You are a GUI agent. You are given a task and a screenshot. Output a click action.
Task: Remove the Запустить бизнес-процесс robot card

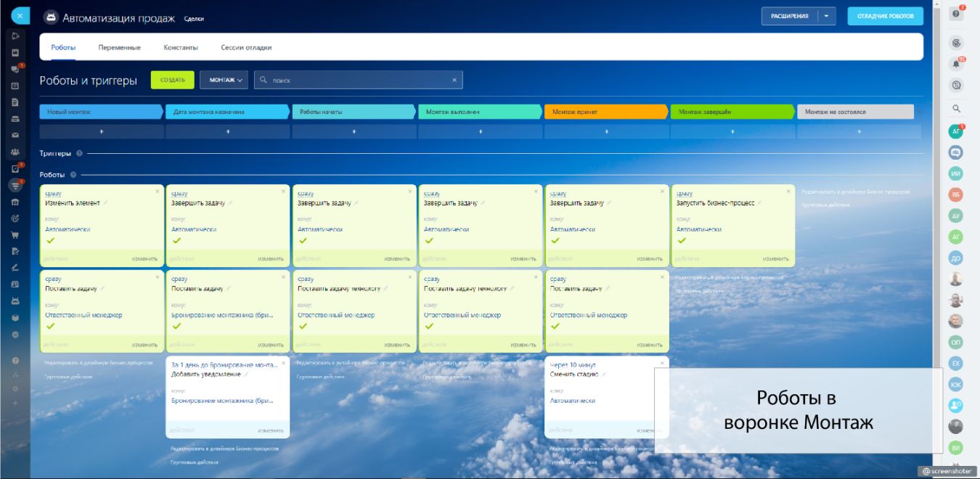[788, 191]
